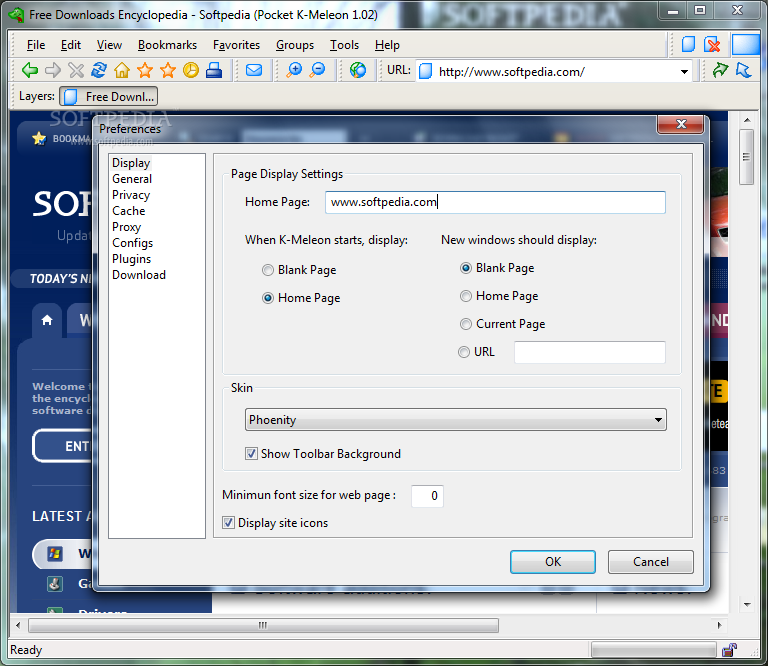Select Display preferences category
The width and height of the screenshot is (768, 666).
pyautogui.click(x=131, y=163)
